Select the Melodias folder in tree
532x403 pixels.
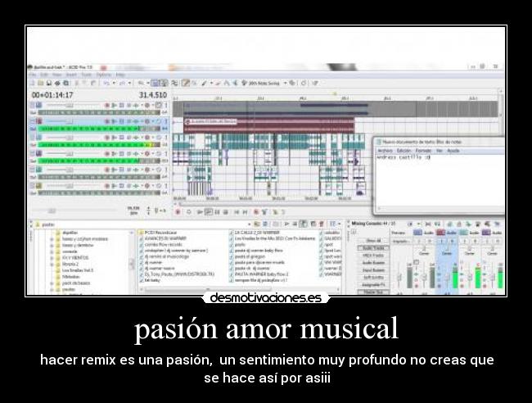click(x=70, y=277)
